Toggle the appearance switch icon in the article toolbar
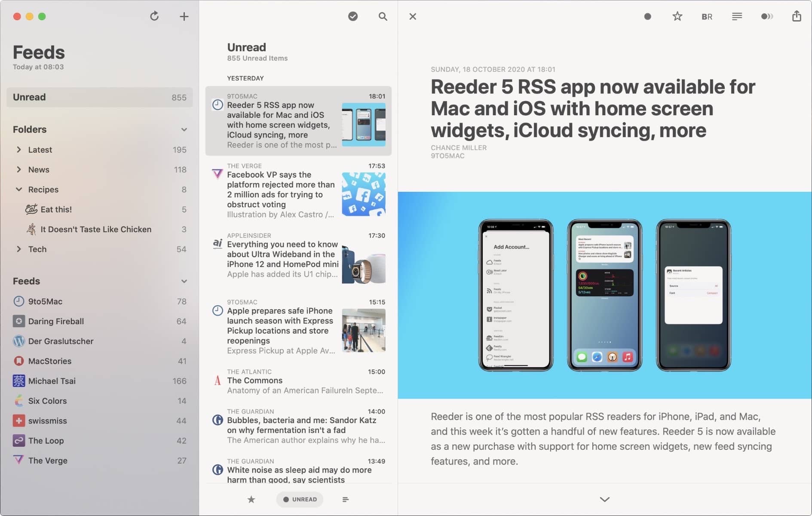This screenshot has width=812, height=516. (x=767, y=16)
